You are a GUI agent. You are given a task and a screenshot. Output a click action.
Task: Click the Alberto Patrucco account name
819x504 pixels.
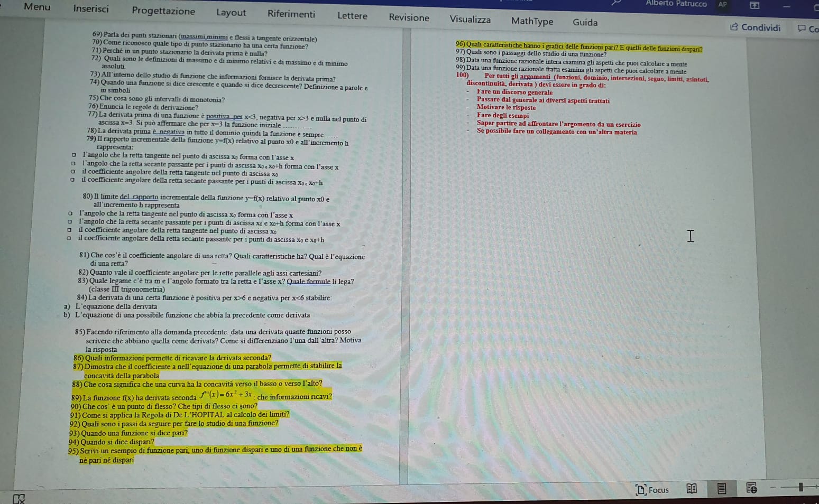point(676,4)
